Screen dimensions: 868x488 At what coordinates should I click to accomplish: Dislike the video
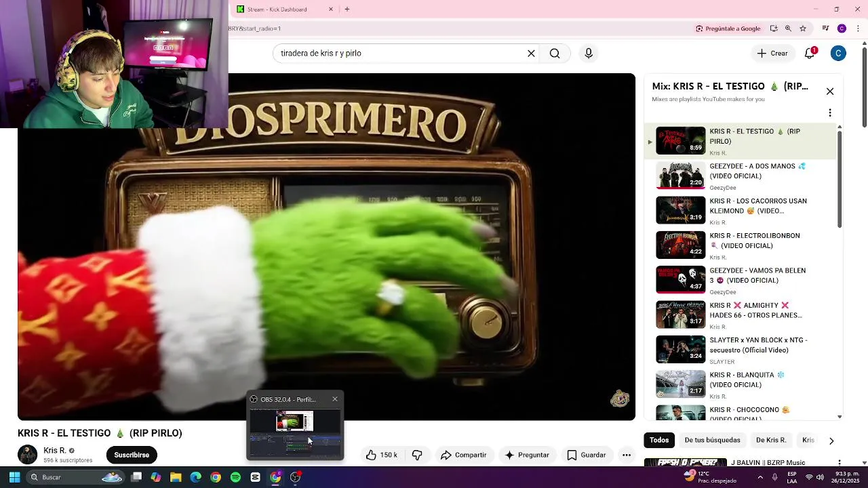pos(417,455)
